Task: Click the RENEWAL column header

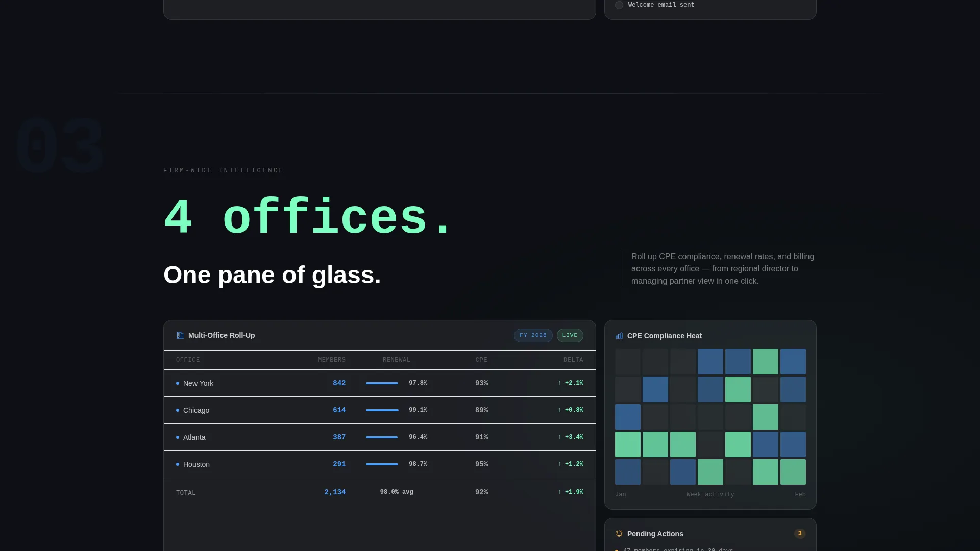Action: (x=397, y=360)
